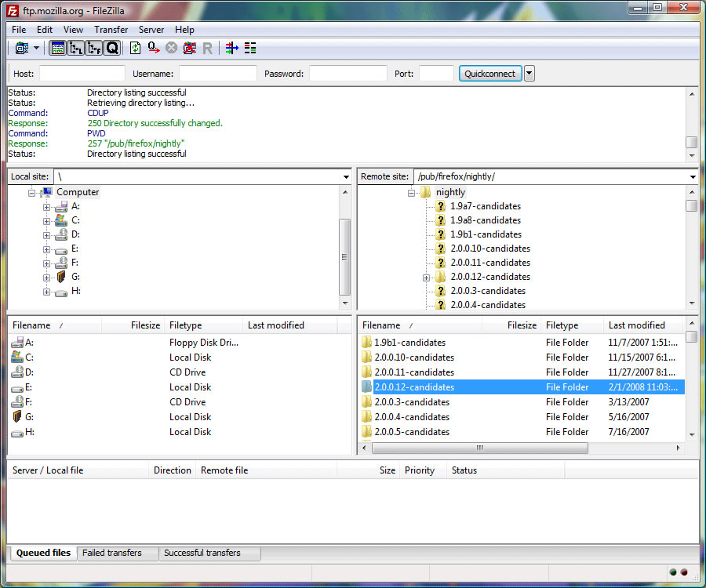Image resolution: width=706 pixels, height=588 pixels.
Task: Open the filename filters dialog
Action: (232, 48)
